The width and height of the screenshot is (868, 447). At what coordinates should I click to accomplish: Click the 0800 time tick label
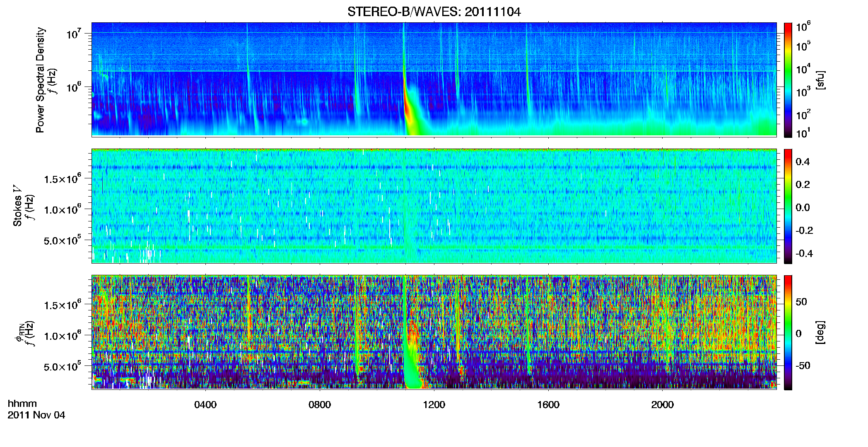(320, 405)
